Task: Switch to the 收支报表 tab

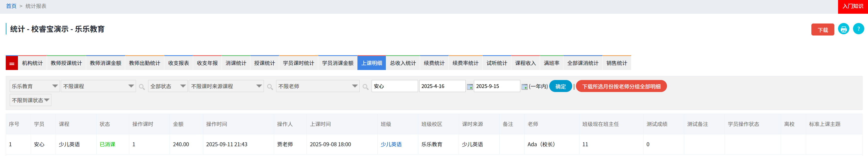Action: point(179,63)
